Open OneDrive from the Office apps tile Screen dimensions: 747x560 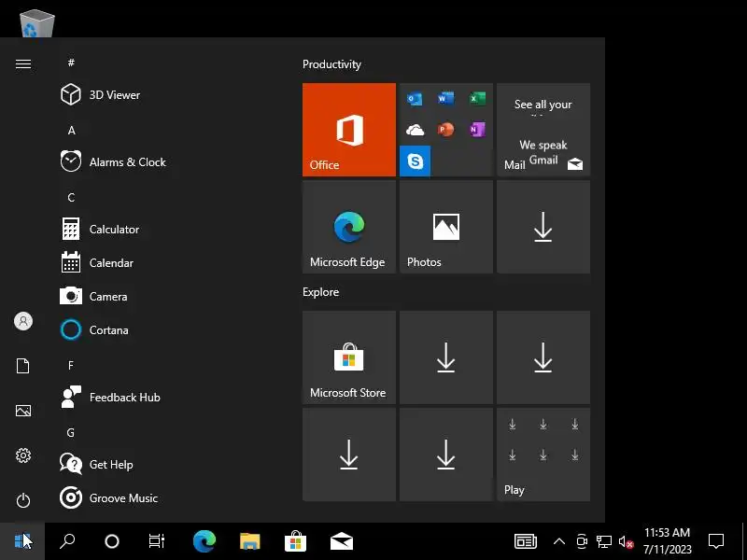(415, 130)
